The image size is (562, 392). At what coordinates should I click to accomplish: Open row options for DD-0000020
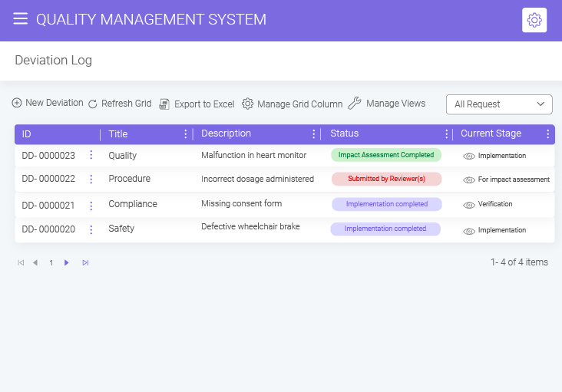pos(91,230)
